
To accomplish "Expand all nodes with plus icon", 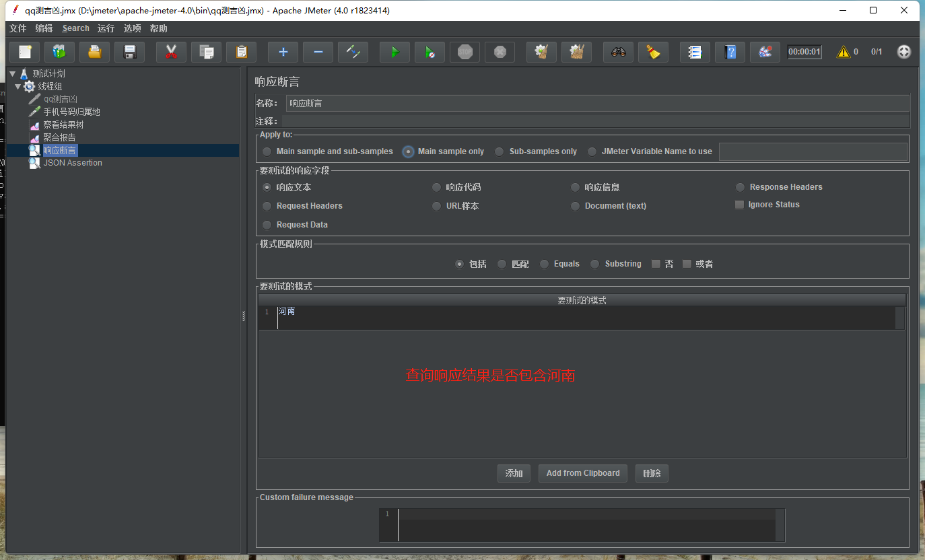I will click(283, 52).
